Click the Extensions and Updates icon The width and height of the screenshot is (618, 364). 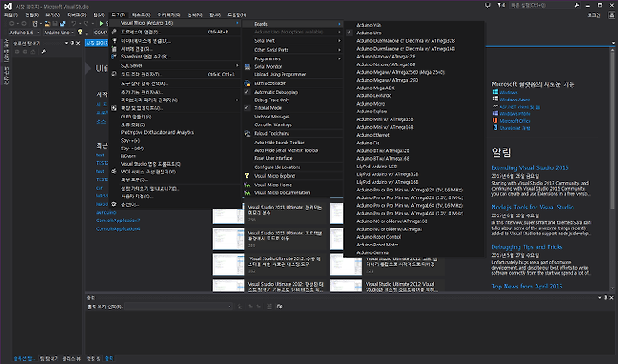(x=114, y=108)
